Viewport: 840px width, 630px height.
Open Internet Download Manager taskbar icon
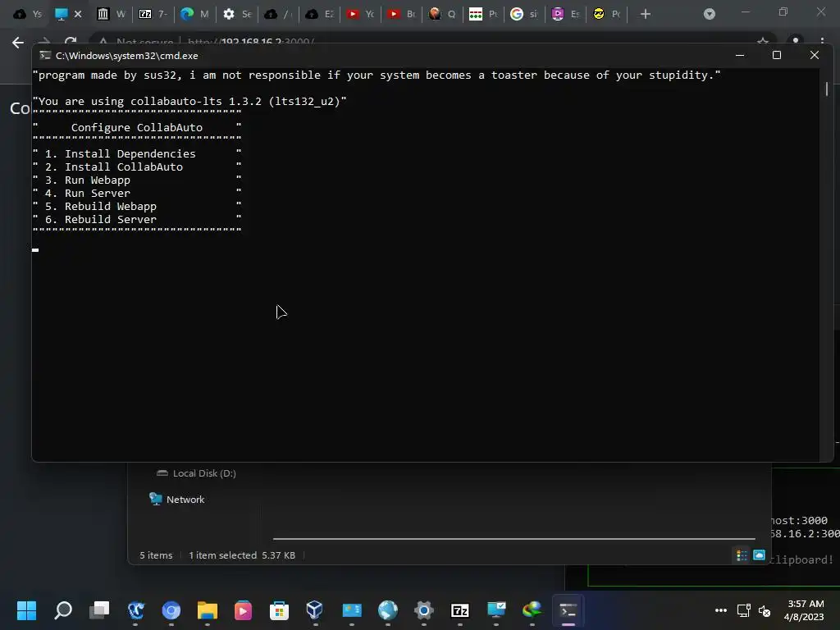click(x=532, y=610)
